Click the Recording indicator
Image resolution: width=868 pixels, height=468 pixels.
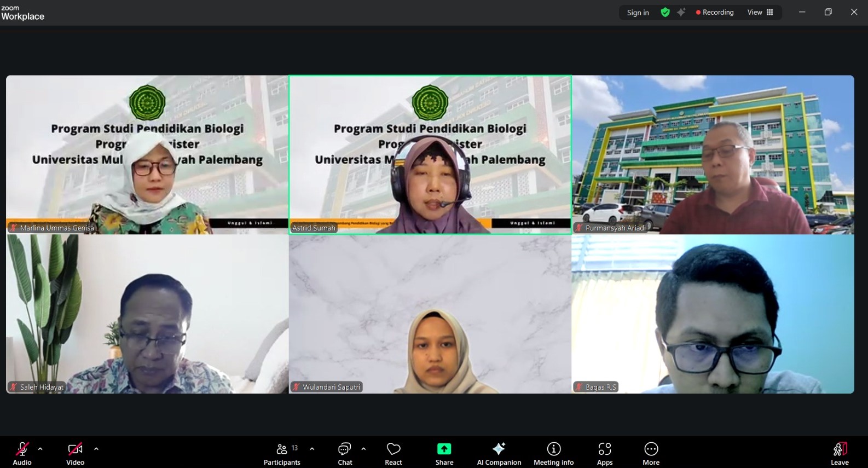714,13
